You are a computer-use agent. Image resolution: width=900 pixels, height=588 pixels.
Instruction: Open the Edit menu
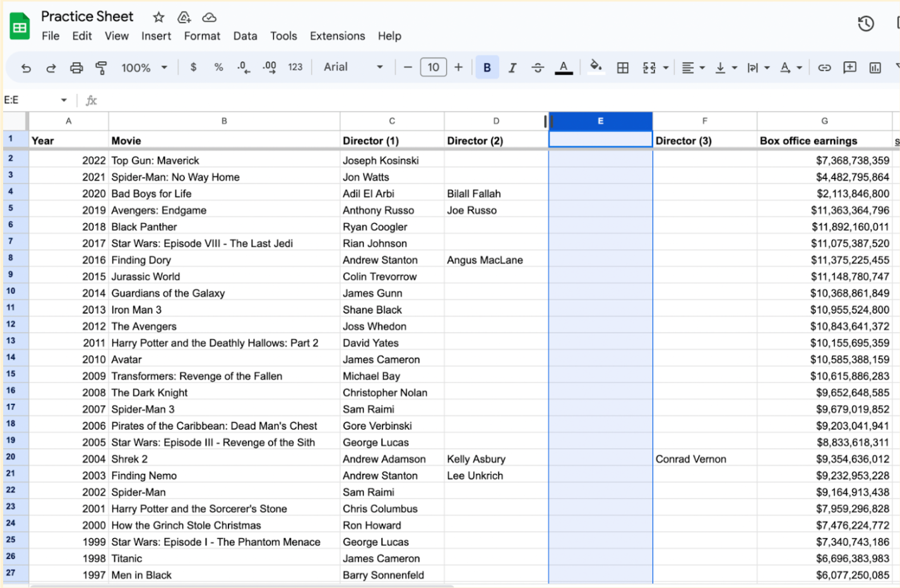pyautogui.click(x=82, y=36)
